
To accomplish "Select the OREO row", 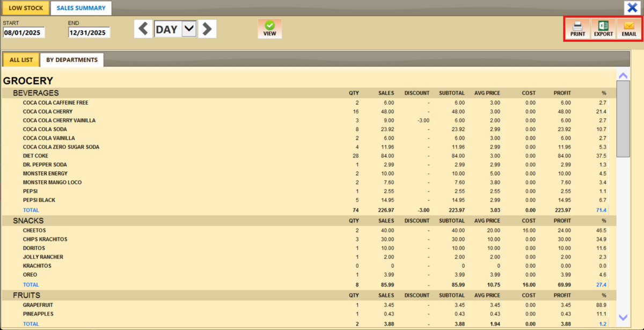I will [309, 275].
